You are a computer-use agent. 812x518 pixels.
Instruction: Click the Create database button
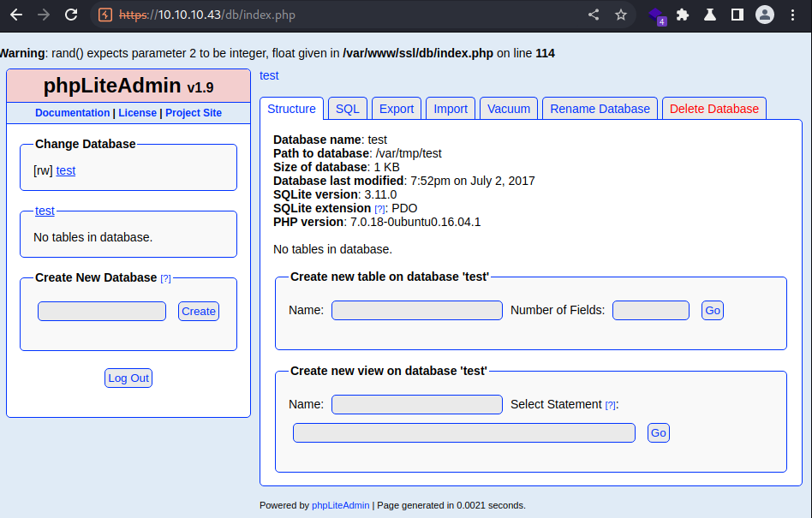point(199,312)
